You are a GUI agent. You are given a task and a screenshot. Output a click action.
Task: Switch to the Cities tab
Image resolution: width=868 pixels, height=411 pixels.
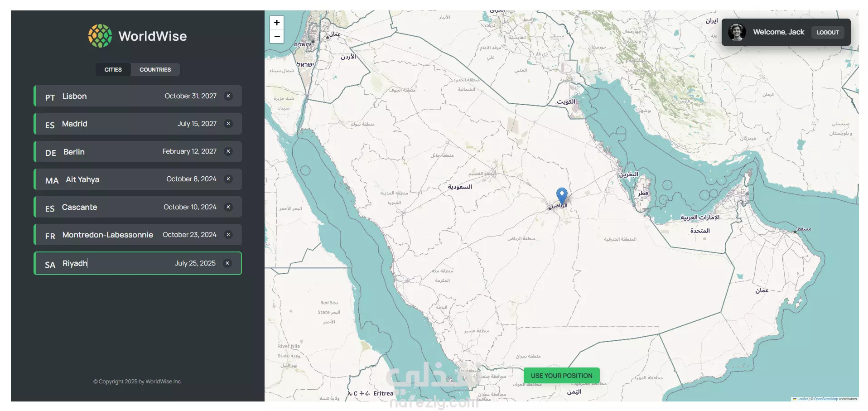(113, 70)
